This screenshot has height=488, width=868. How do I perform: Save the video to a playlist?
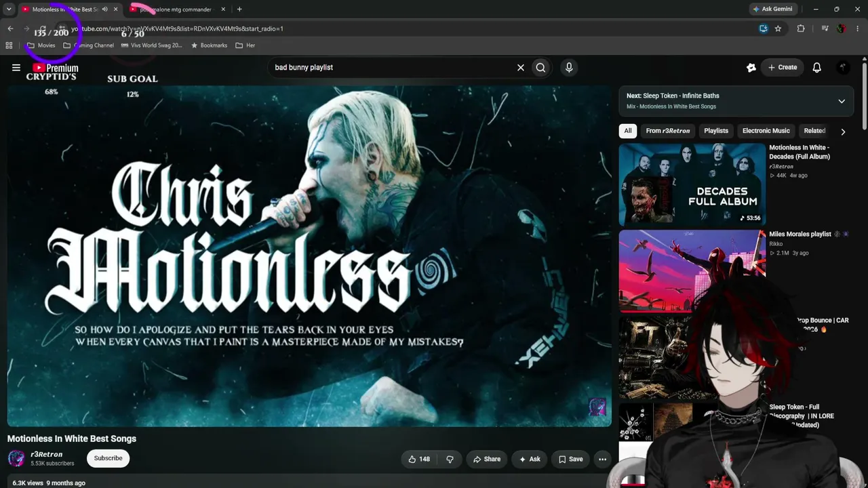[570, 459]
